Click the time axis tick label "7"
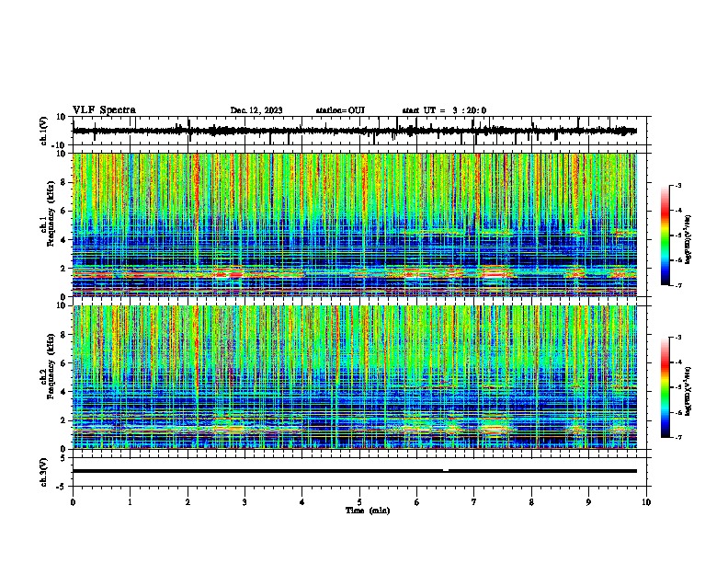This screenshot has width=728, height=563. (474, 502)
